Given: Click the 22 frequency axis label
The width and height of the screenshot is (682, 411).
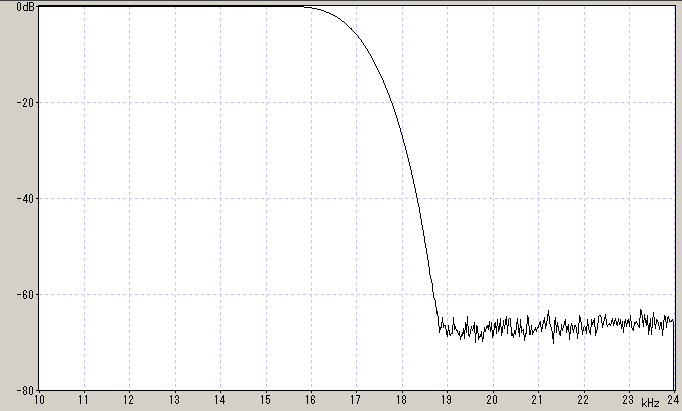Looking at the screenshot, I should [x=583, y=400].
